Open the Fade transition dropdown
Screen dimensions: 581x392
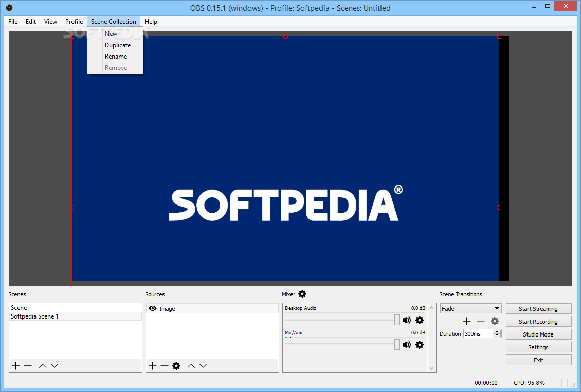[x=470, y=308]
